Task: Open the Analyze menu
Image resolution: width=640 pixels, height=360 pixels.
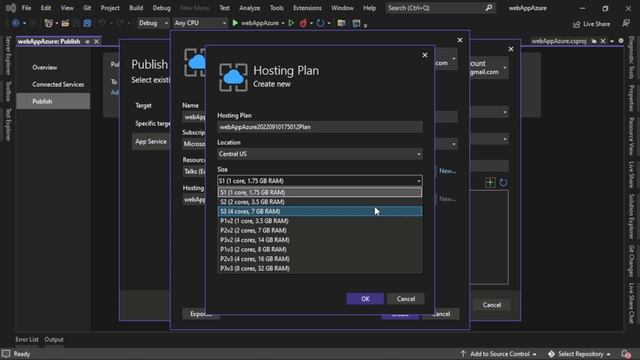Action: [249, 8]
